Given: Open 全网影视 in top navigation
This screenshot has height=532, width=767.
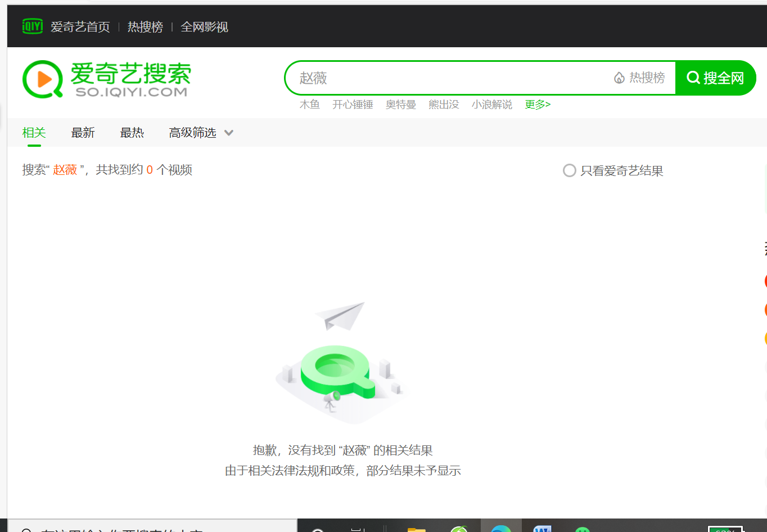Looking at the screenshot, I should [204, 27].
